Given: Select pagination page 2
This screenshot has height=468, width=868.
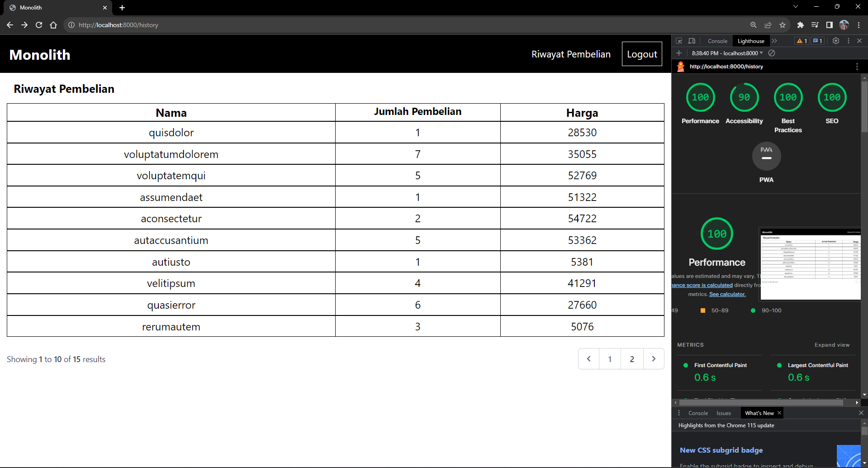Looking at the screenshot, I should coord(632,359).
